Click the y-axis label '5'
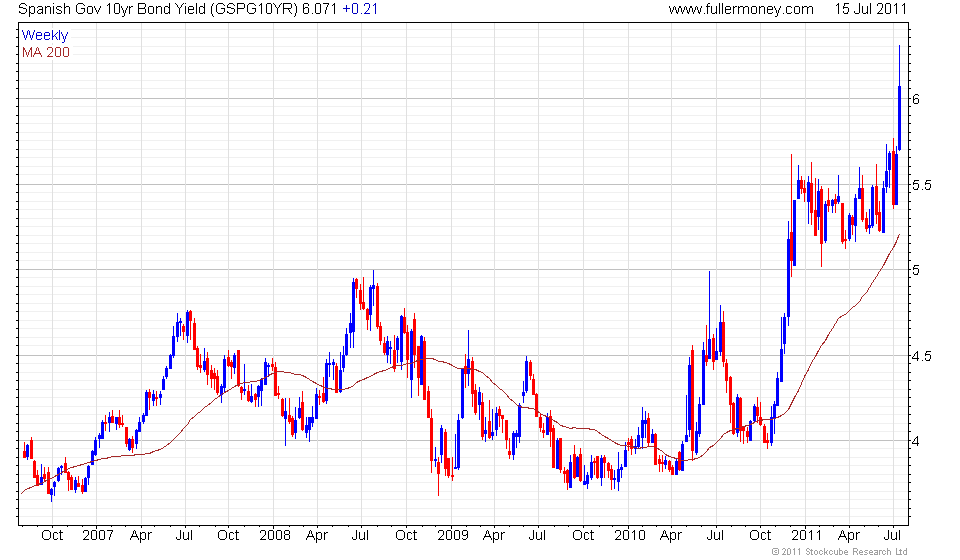Image resolution: width=960 pixels, height=560 pixels. pos(916,270)
